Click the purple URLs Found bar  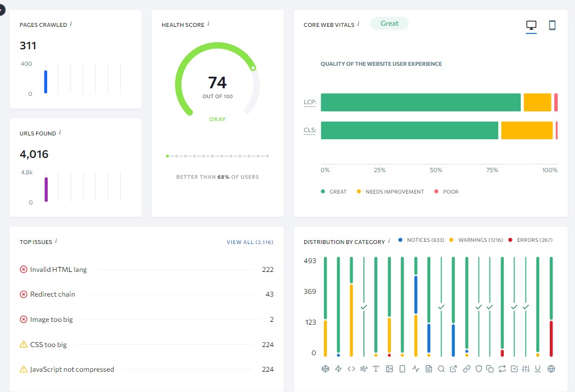click(x=46, y=190)
